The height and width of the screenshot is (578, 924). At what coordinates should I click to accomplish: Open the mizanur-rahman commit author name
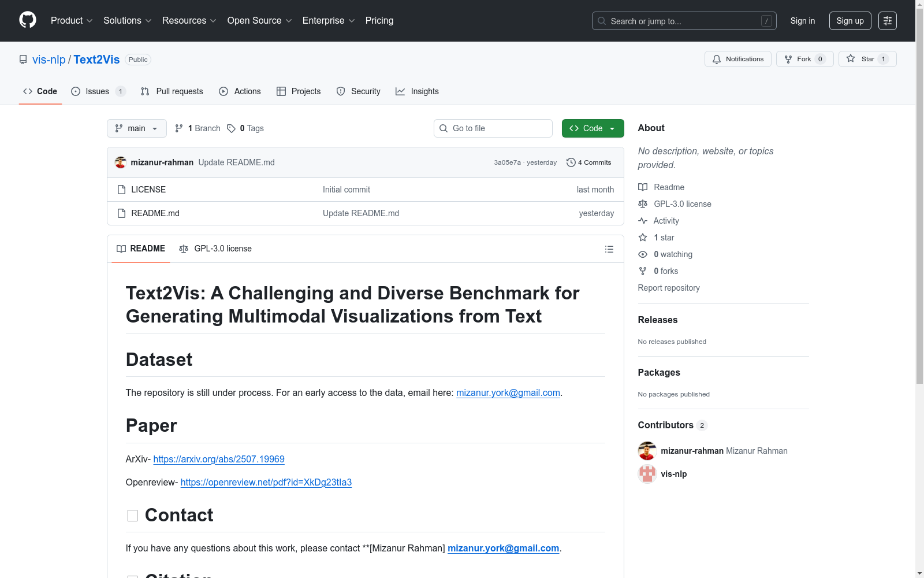point(162,162)
